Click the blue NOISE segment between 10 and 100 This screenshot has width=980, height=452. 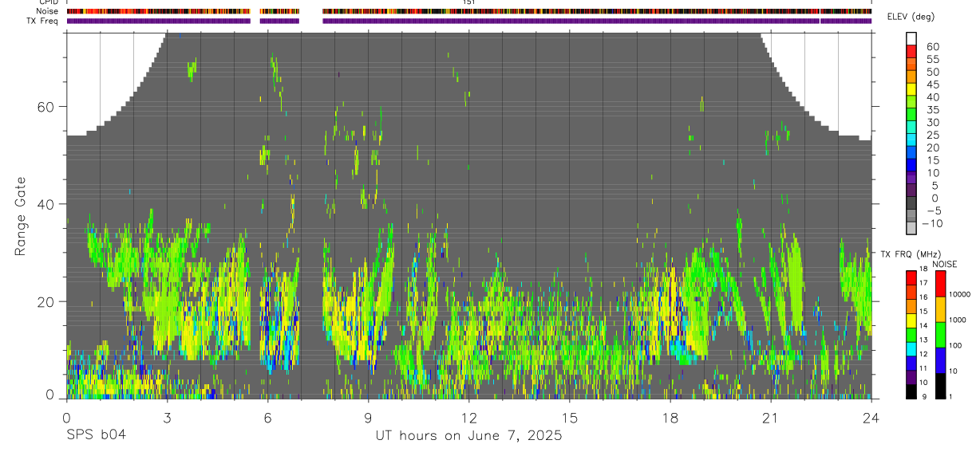(x=939, y=360)
